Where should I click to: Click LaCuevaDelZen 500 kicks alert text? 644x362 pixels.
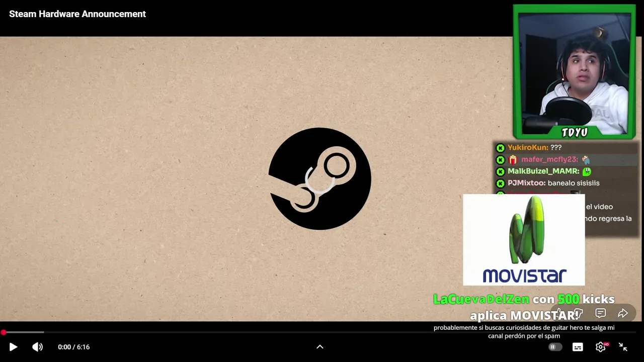[x=524, y=307]
